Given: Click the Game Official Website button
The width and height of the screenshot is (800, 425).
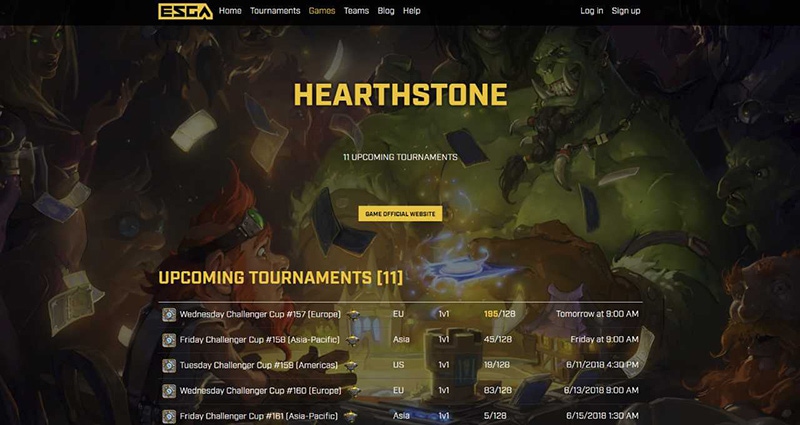Looking at the screenshot, I should click(401, 214).
